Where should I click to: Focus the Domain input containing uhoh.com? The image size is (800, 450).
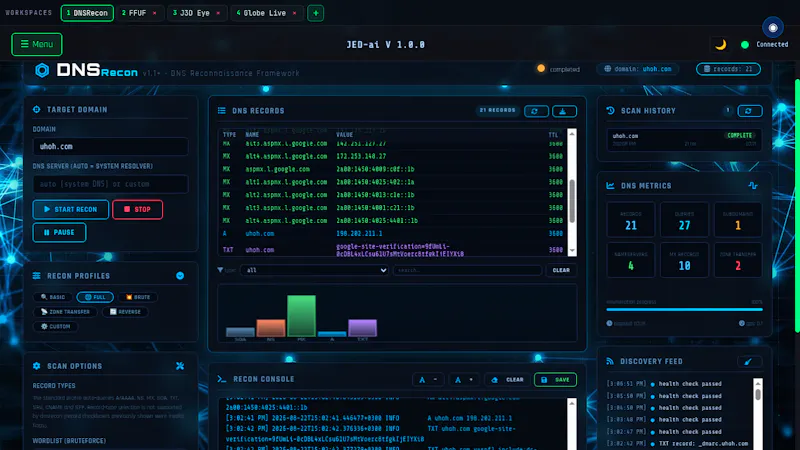coord(110,146)
